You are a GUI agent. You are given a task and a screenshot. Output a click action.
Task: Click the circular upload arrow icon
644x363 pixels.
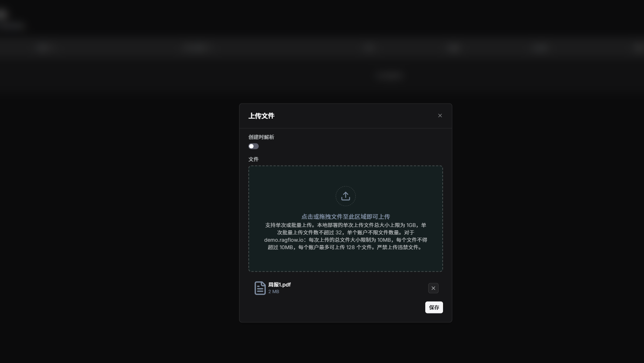point(345,196)
